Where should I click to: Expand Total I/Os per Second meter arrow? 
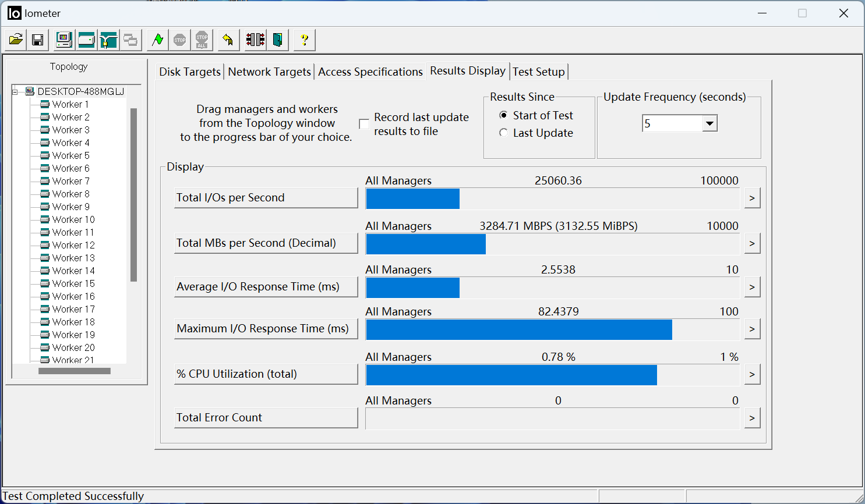pos(752,198)
